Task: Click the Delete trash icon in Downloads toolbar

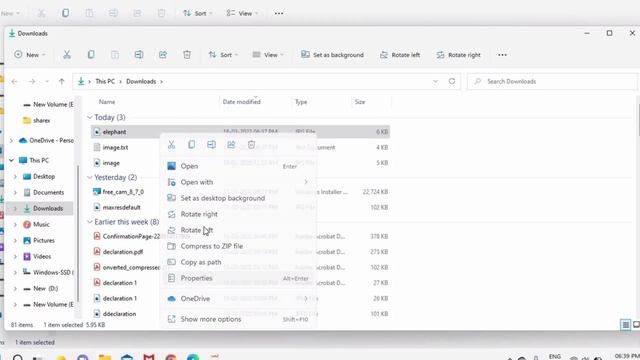Action: 187,55
